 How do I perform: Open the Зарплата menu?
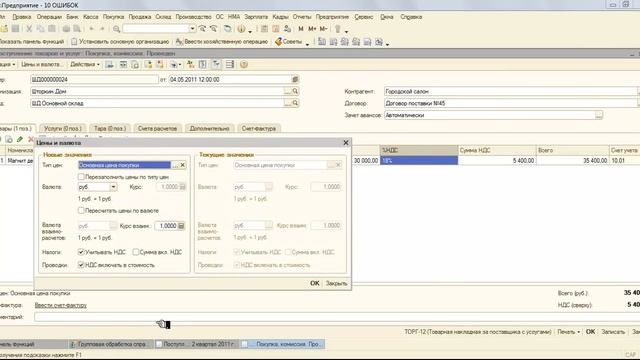[x=256, y=17]
